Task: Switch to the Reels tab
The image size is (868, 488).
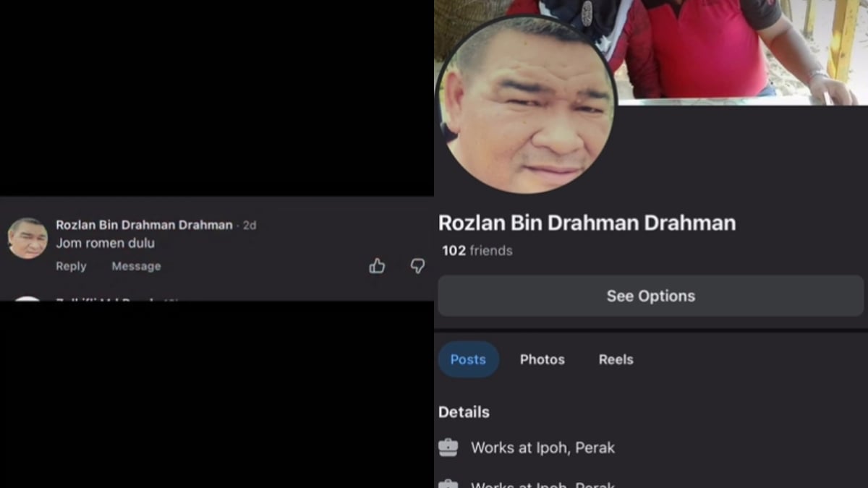Action: coord(616,359)
